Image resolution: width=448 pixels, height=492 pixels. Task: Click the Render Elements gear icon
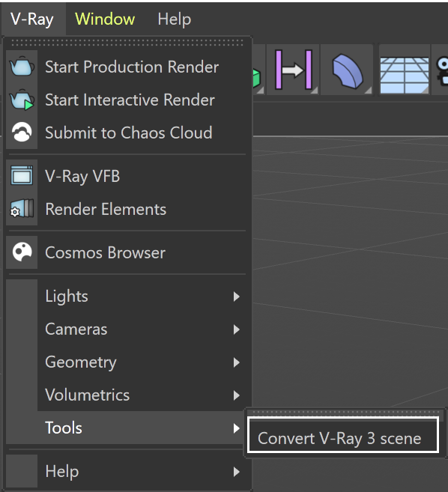(22, 208)
